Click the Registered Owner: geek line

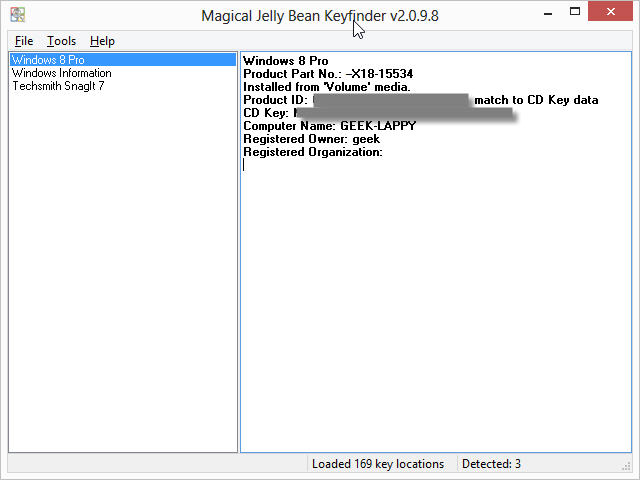pos(311,139)
